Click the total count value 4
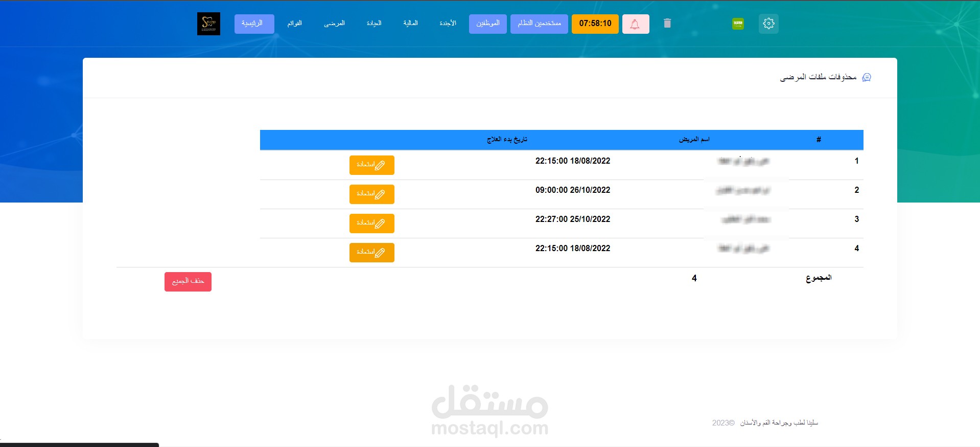Screen dimensions: 980x447 click(694, 278)
